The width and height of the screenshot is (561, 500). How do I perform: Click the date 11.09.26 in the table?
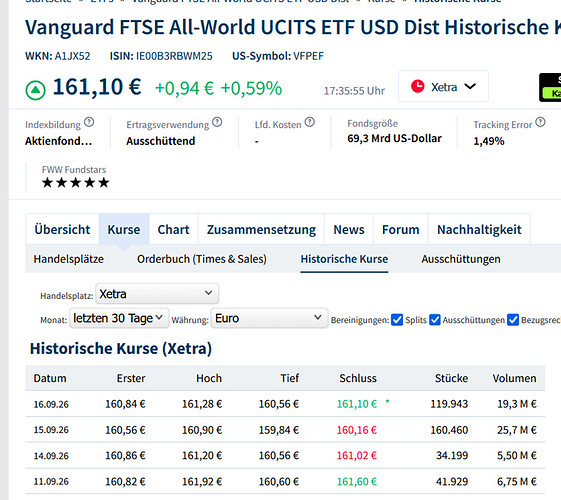click(x=51, y=481)
